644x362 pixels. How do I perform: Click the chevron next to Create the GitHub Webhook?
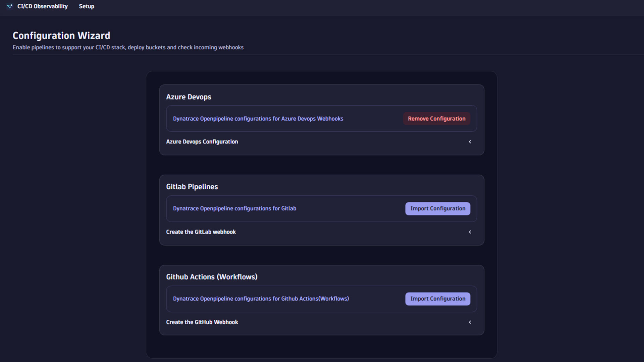point(470,322)
